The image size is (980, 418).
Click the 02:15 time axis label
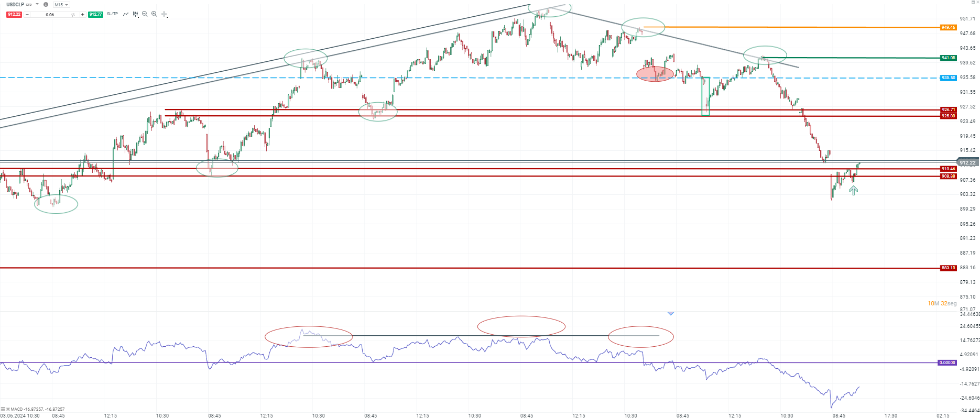[x=943, y=415]
